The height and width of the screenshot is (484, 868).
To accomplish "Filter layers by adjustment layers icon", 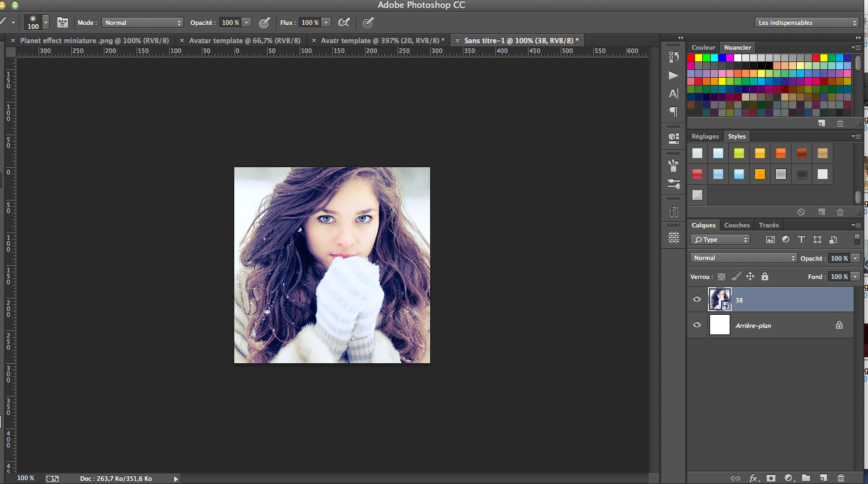I will 786,240.
